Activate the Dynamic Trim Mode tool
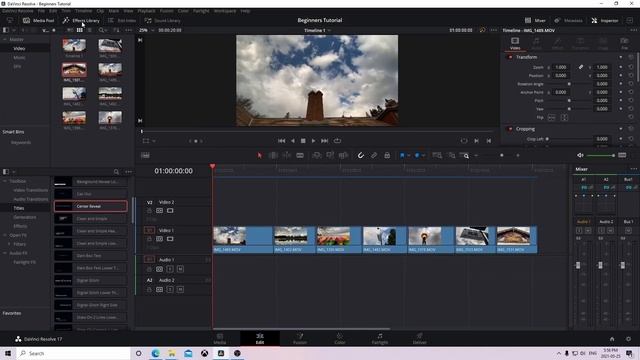This screenshot has height=360, width=640. point(287,156)
